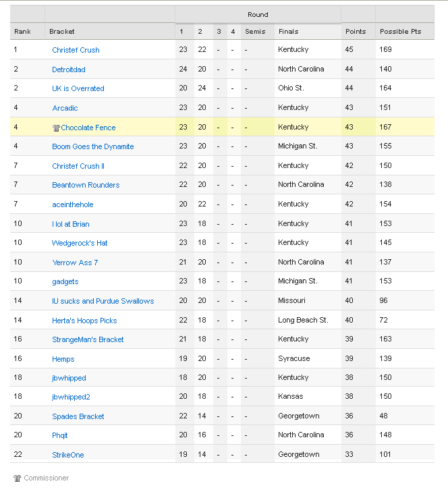Open the StrikeOne bracket
This screenshot has width=448, height=496.
(68, 455)
